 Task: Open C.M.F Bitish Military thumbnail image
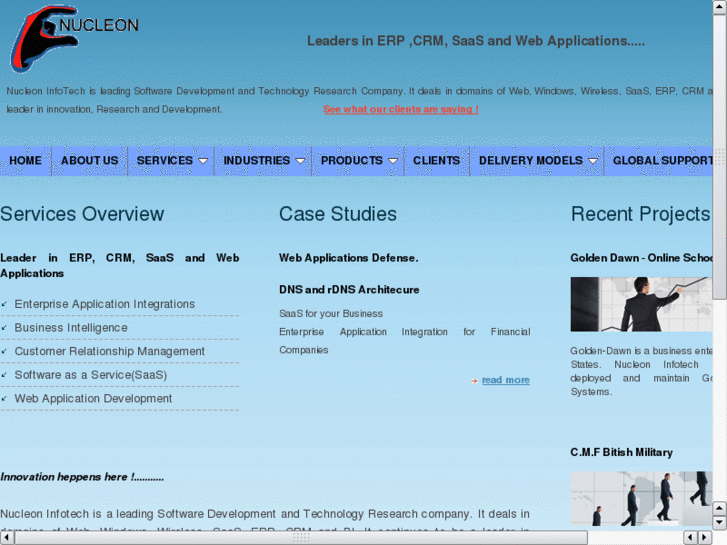click(x=641, y=499)
